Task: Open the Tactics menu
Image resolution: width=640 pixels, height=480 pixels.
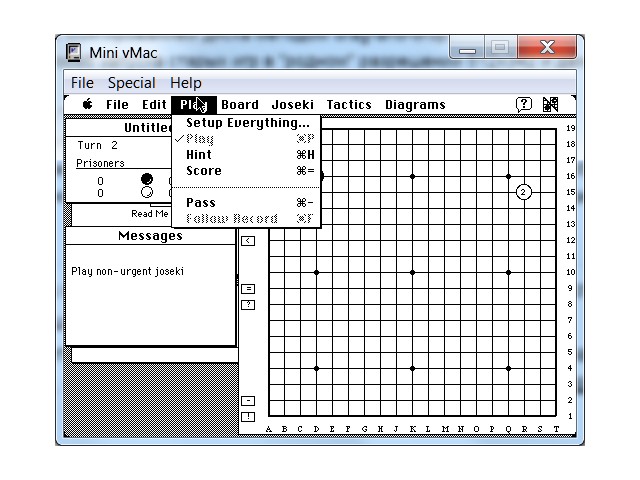Action: point(349,105)
